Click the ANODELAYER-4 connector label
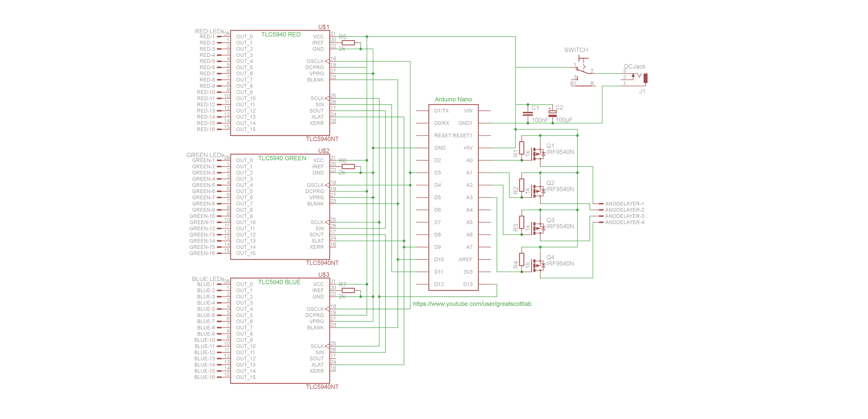This screenshot has height=419, width=868. click(x=624, y=222)
